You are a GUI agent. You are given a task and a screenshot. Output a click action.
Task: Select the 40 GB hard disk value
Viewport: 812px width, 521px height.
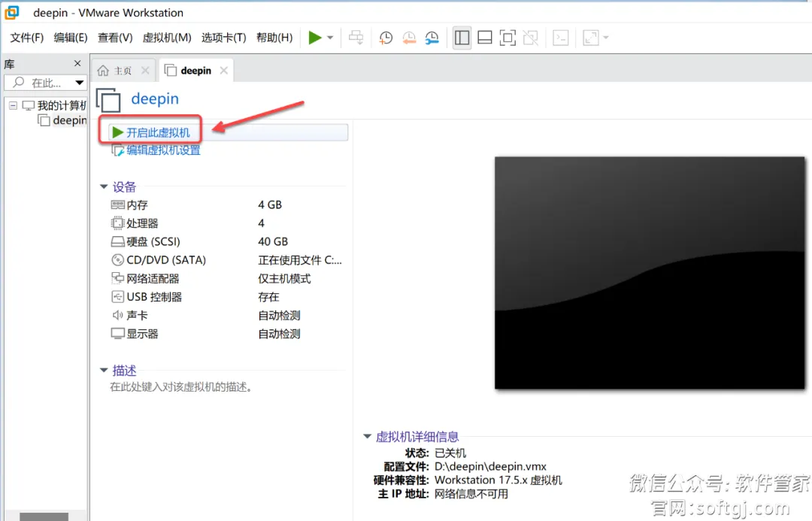tap(273, 242)
